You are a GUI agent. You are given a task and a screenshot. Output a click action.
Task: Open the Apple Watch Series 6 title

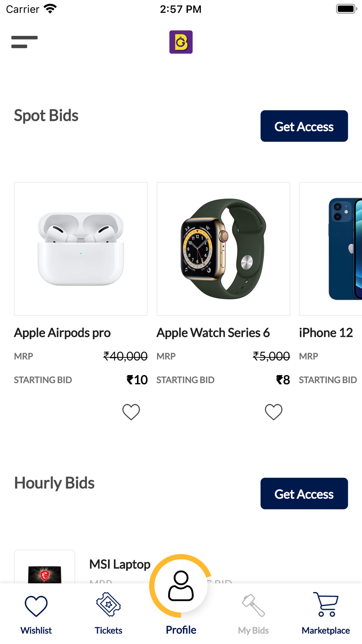coord(213,333)
